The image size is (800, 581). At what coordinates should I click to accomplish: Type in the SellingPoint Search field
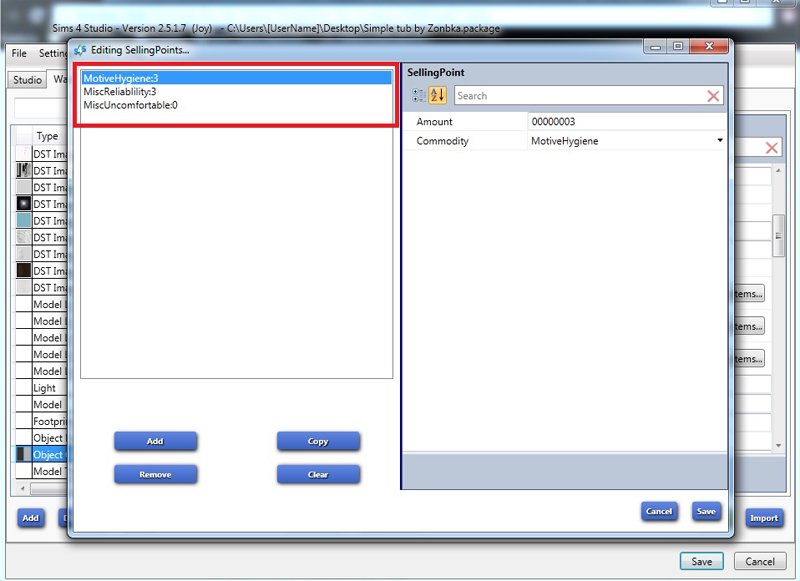[580, 96]
